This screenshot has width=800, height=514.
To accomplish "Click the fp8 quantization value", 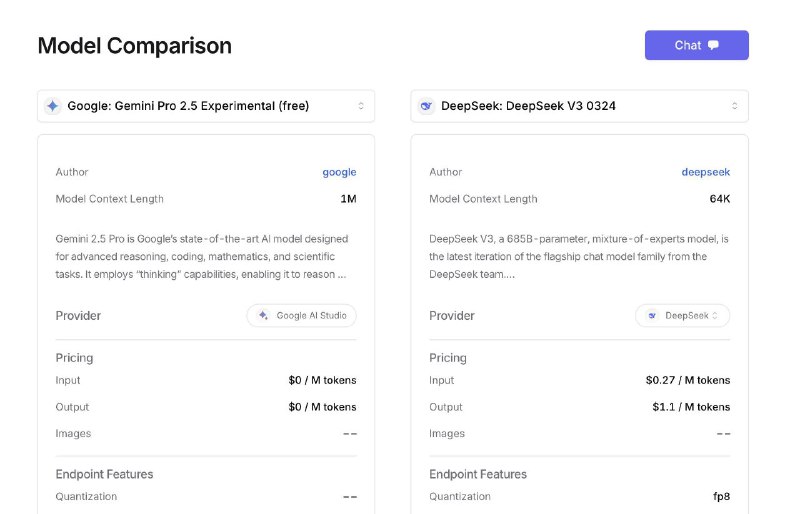I will (x=721, y=496).
